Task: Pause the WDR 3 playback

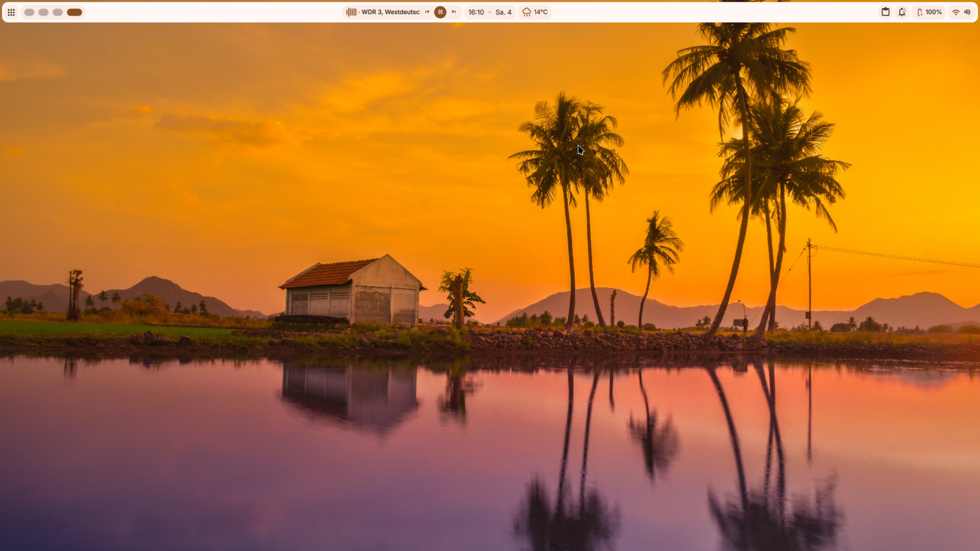Action: coord(440,12)
